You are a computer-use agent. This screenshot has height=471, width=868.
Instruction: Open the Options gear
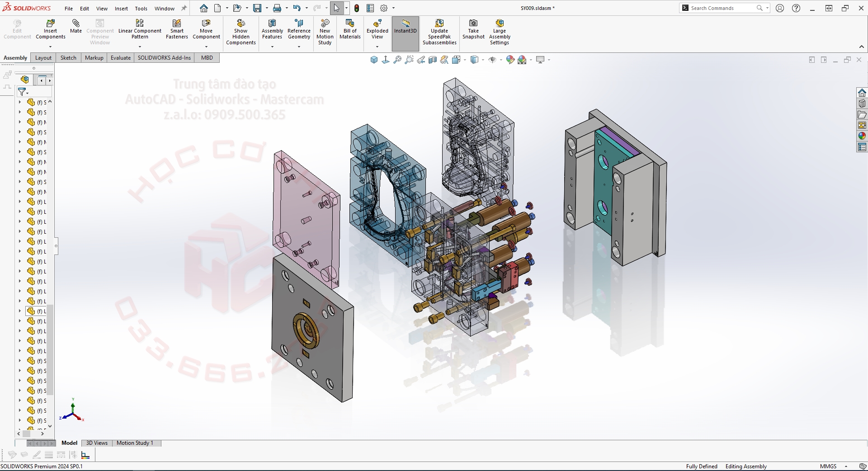(384, 8)
